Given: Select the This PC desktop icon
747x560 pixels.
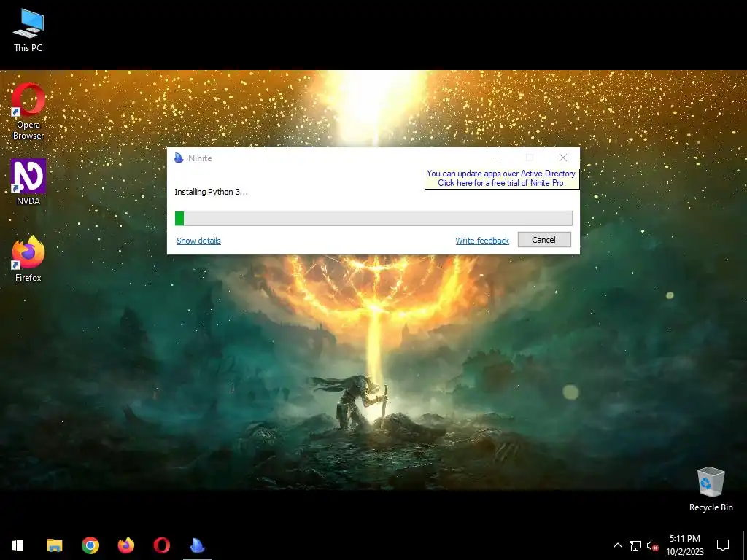Looking at the screenshot, I should [28, 29].
